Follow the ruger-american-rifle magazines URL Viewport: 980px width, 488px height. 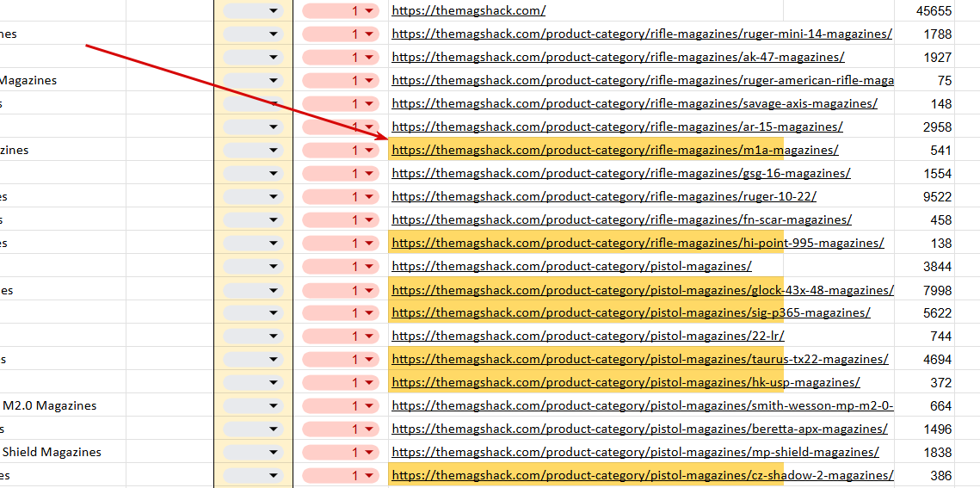pos(643,81)
